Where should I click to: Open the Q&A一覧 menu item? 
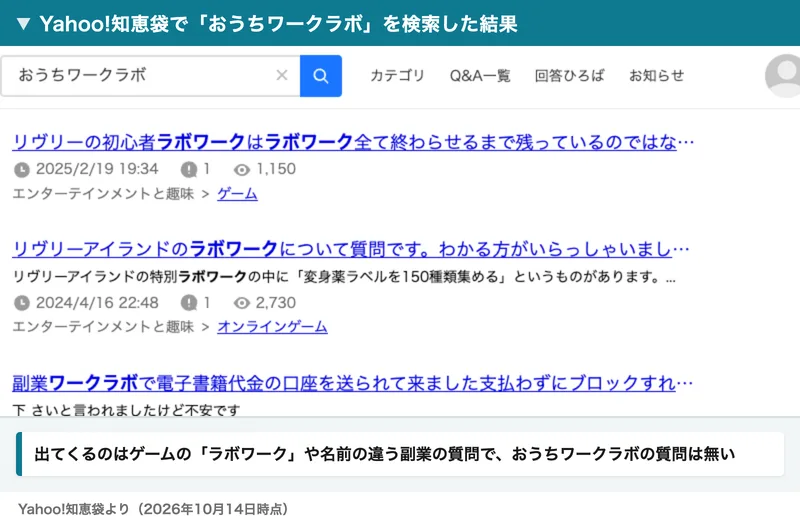point(480,75)
